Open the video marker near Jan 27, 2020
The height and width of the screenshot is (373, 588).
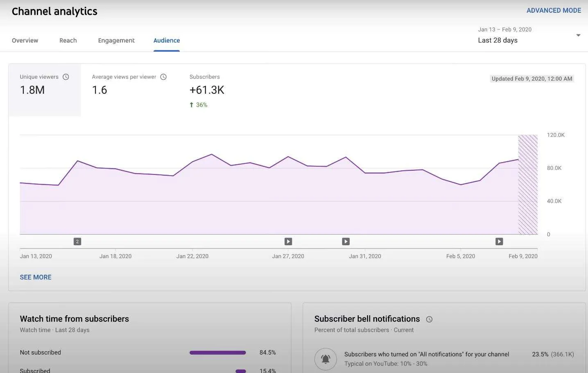[288, 242]
